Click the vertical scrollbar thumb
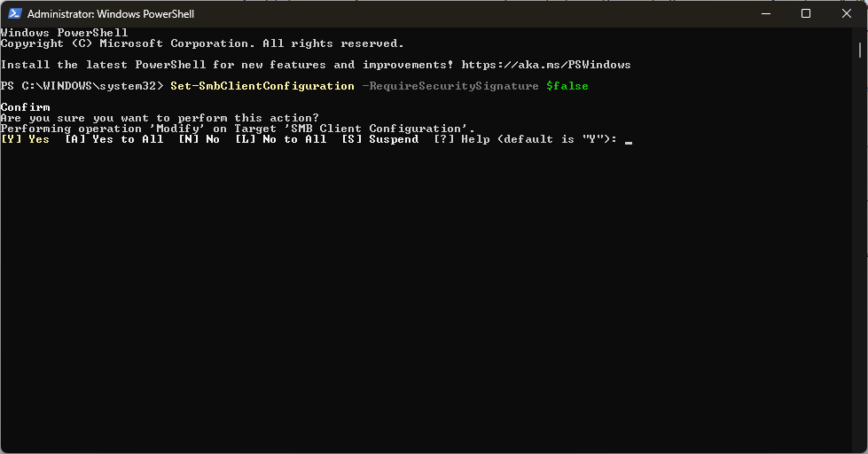868x454 pixels. (x=860, y=50)
